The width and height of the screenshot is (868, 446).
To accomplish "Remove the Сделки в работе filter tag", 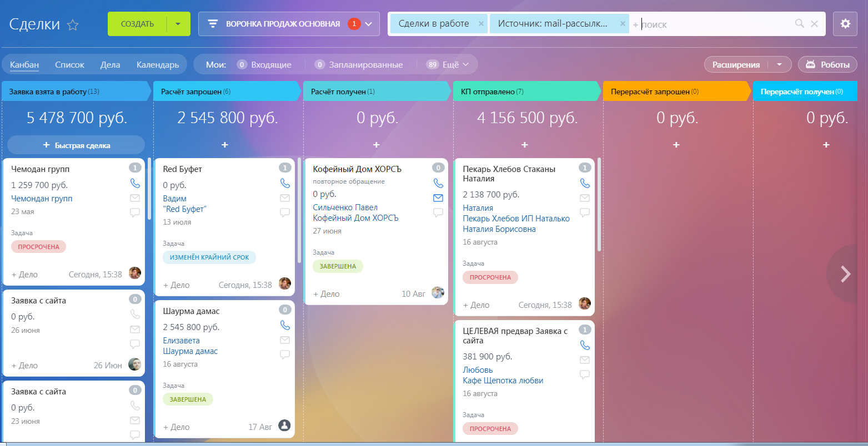I will 481,24.
